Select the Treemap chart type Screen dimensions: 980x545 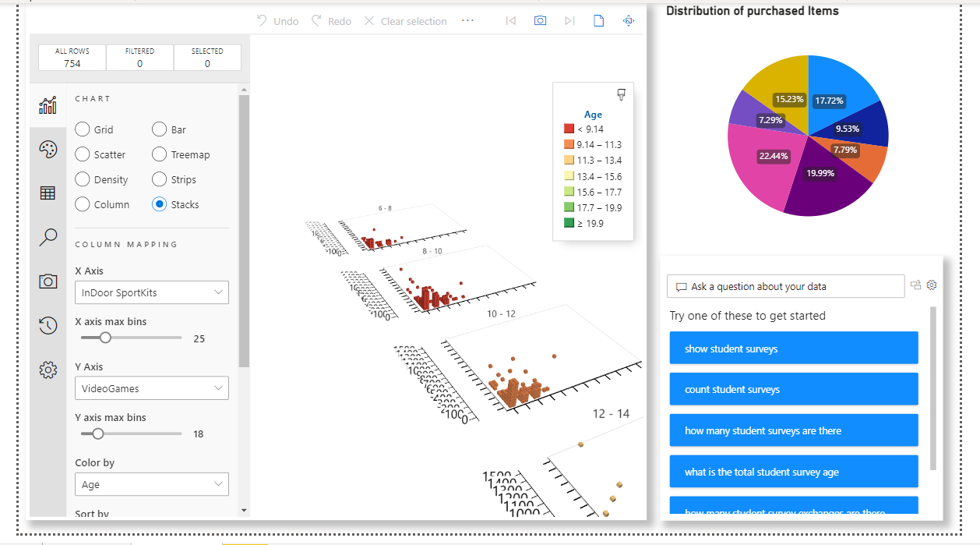(x=159, y=154)
